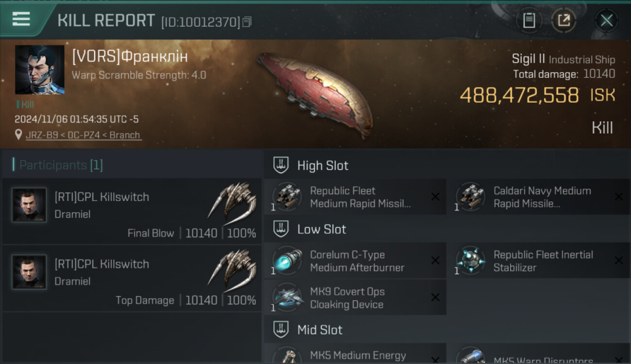Copy the kill report ID
Screen dimensions: 631x364
pyautogui.click(x=247, y=22)
